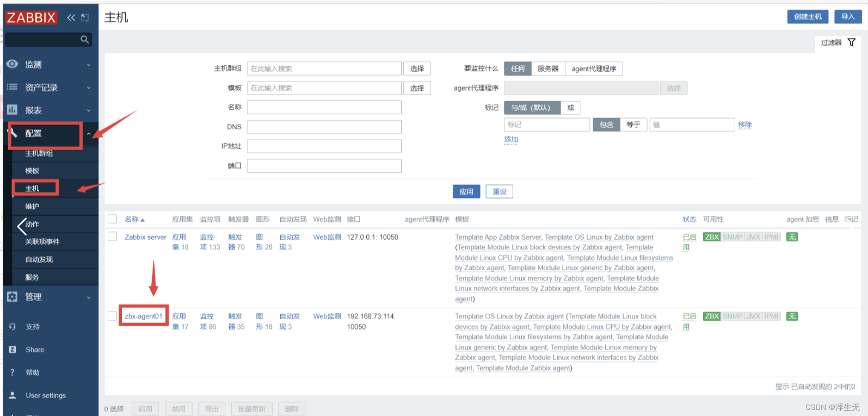868x416 pixels.
Task: Expand the 管理 menu chevron
Action: click(89, 297)
